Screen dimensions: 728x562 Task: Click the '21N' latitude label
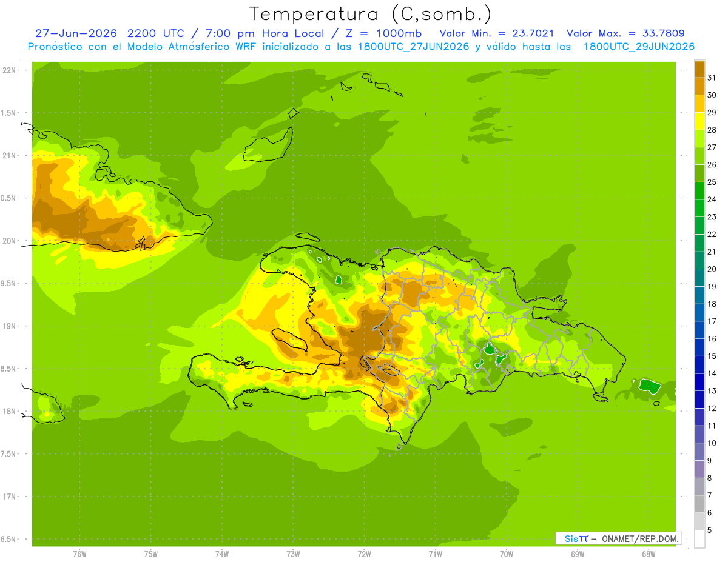click(10, 155)
